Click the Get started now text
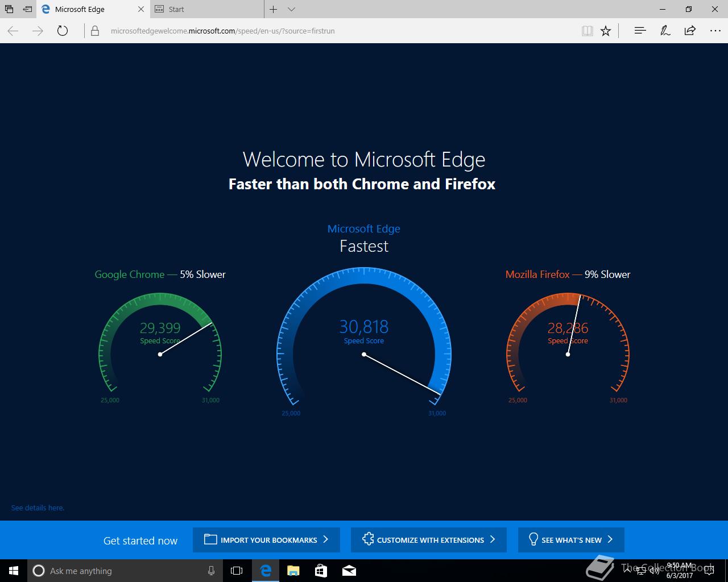Viewport: 728px width, 582px height. point(140,541)
